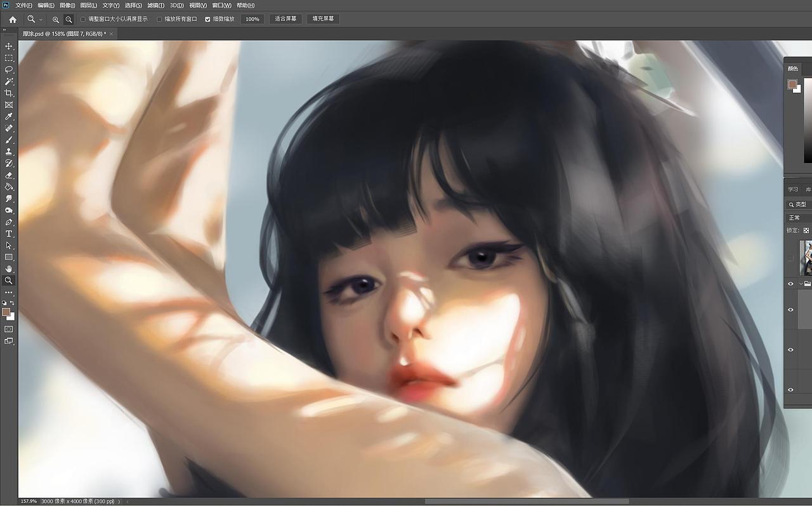Click toolbox foreground color swatch
This screenshot has height=506, width=812.
click(x=6, y=312)
